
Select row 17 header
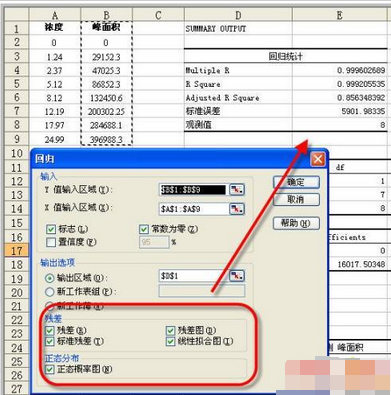(17, 251)
